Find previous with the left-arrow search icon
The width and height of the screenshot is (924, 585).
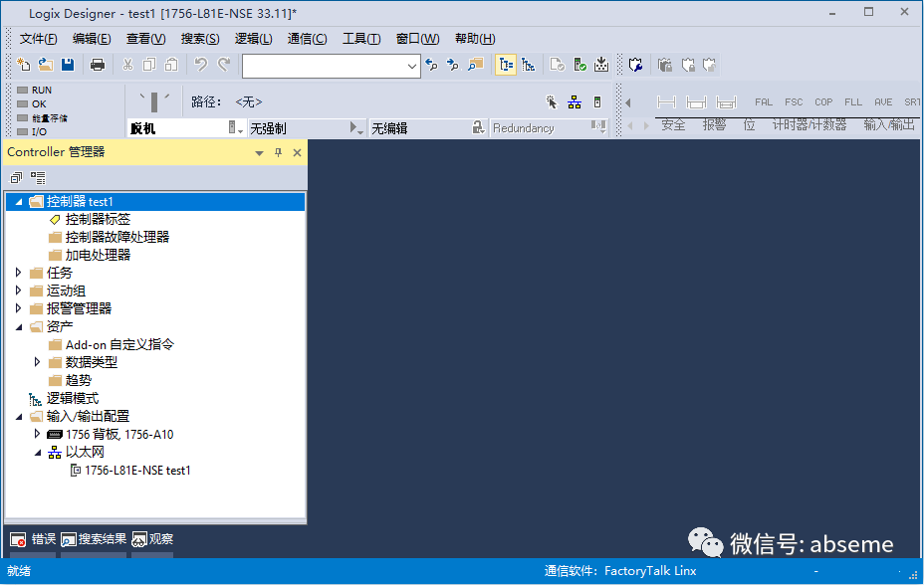click(x=431, y=65)
